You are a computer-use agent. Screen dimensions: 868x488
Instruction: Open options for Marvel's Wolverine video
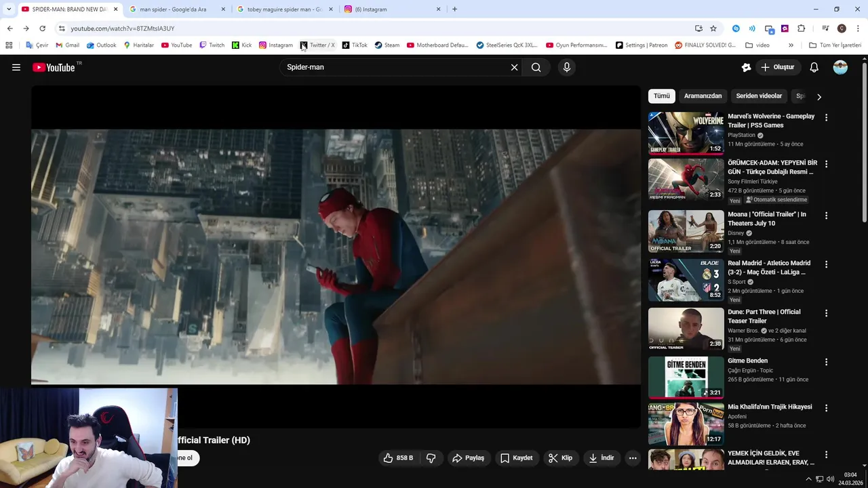pyautogui.click(x=826, y=117)
